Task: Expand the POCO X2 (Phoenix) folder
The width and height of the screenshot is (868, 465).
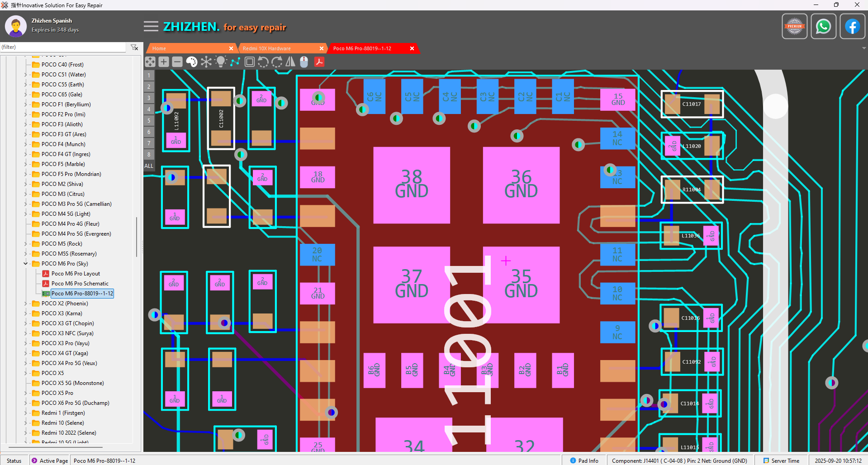Action: tap(26, 304)
